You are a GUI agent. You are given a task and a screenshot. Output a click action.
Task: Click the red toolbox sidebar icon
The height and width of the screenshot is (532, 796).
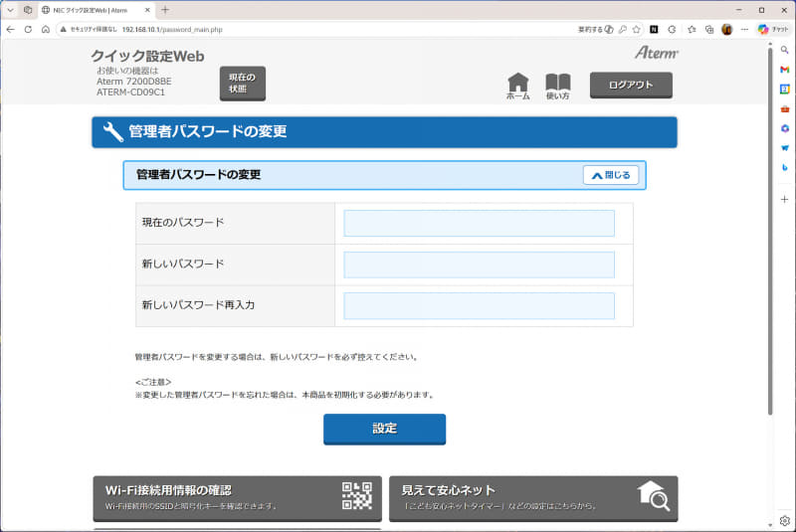click(x=784, y=109)
